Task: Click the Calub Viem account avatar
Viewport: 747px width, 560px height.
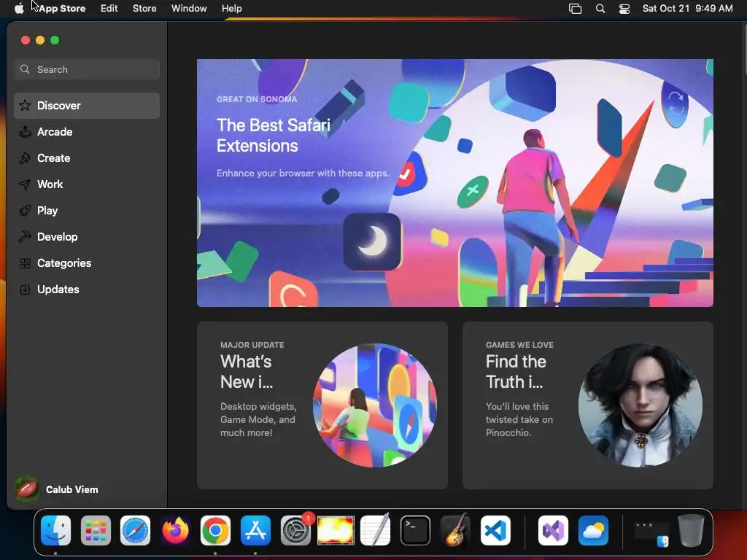Action: (27, 489)
